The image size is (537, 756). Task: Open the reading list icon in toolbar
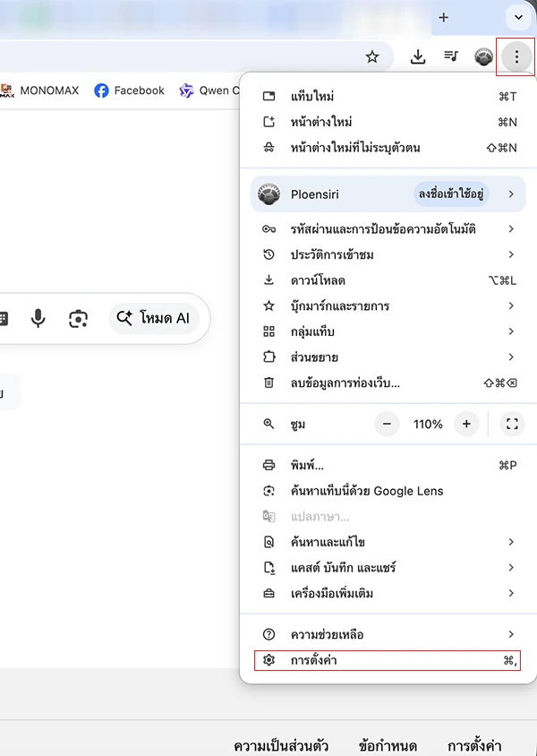tap(450, 56)
